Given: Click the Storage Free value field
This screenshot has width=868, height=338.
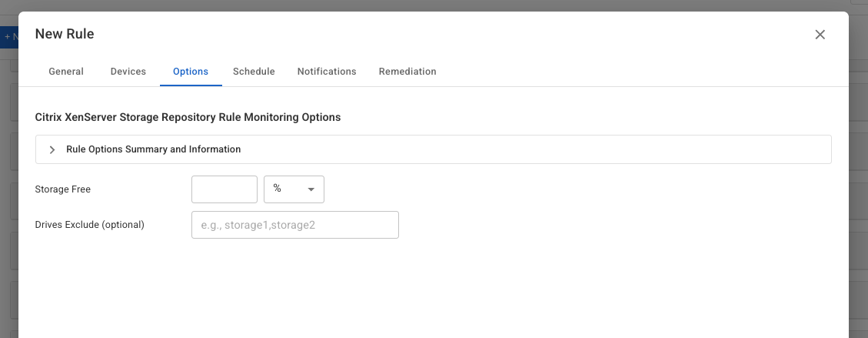Looking at the screenshot, I should pyautogui.click(x=224, y=189).
